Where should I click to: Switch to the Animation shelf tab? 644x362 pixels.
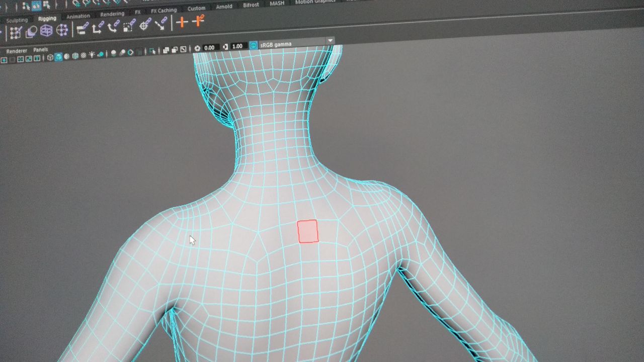(x=78, y=17)
